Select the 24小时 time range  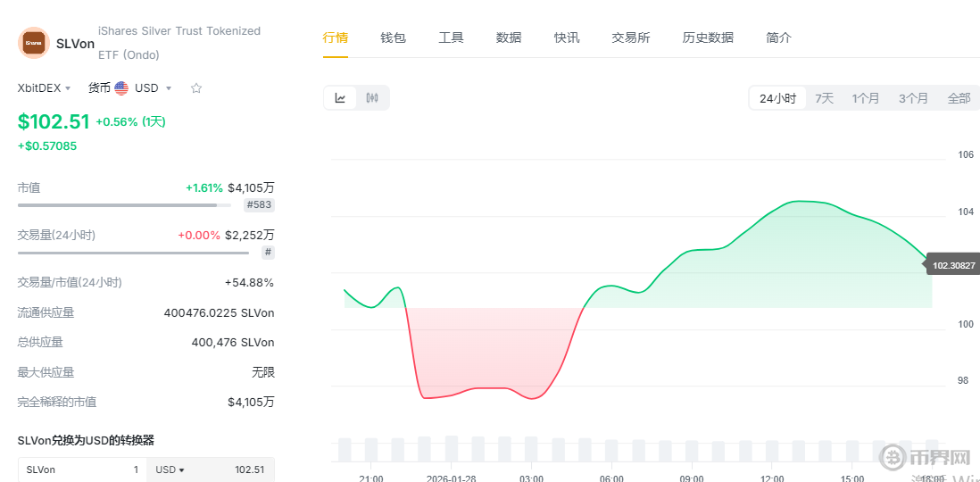click(x=777, y=98)
